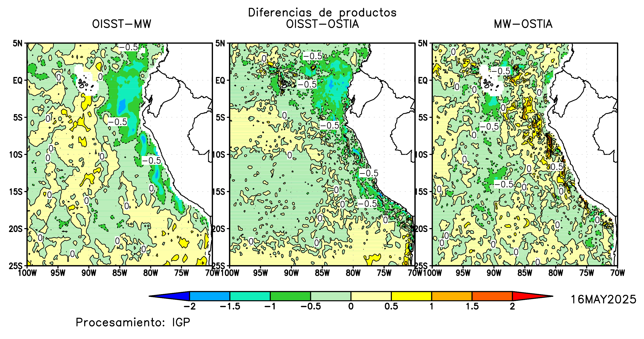Click the '80W' longitude label of OISST-OSTIA panel

tap(353, 273)
